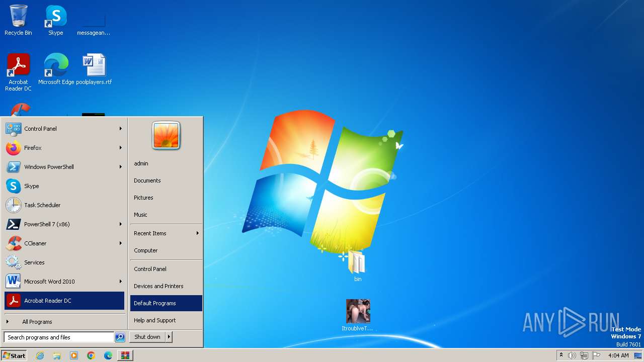Open Windows Media Player from the taskbar
This screenshot has height=362, width=644.
point(74,355)
